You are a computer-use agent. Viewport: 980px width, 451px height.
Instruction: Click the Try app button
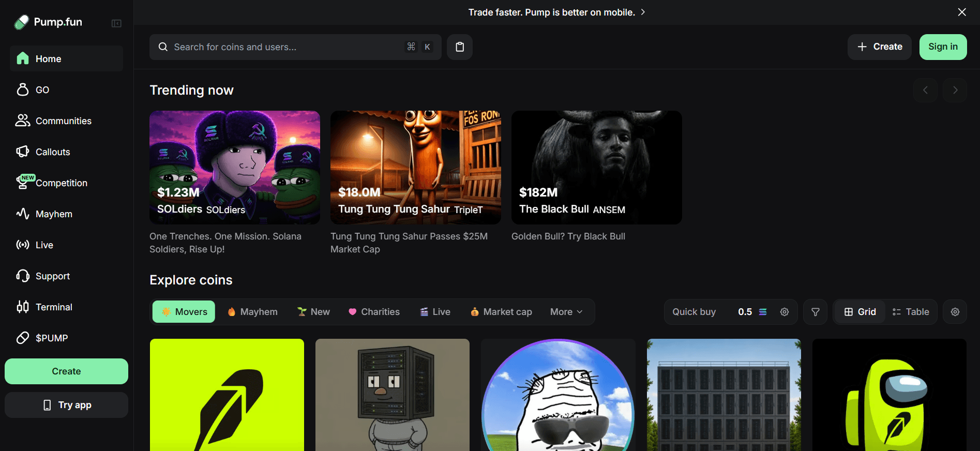[x=66, y=405]
